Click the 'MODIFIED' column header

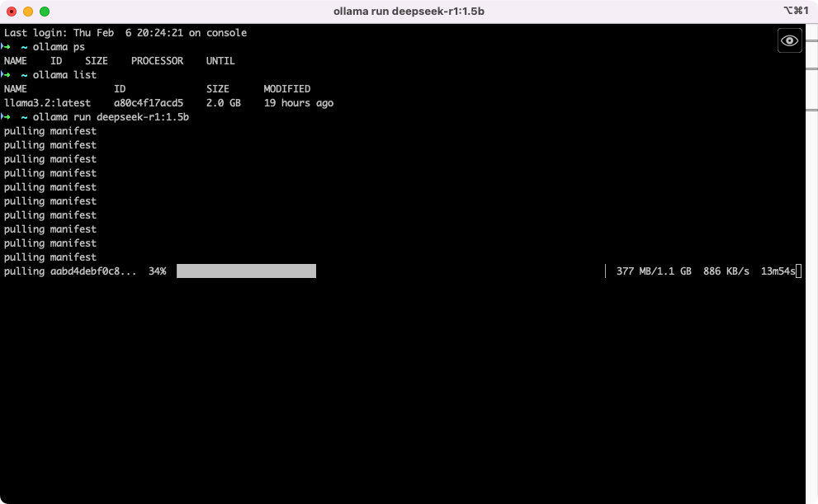pyautogui.click(x=287, y=89)
